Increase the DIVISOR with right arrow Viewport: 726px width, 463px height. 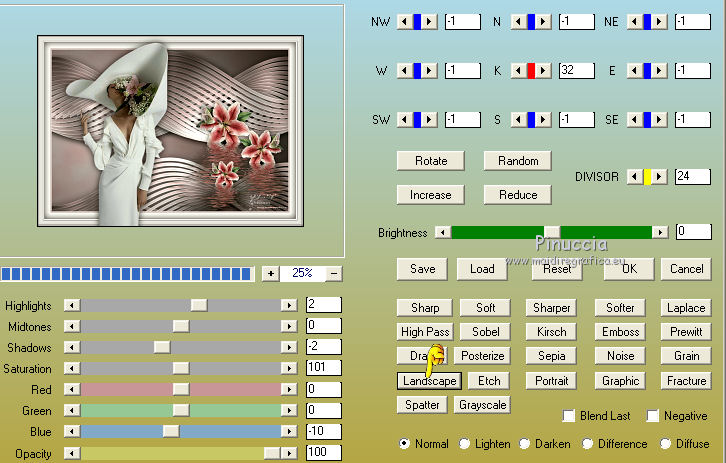659,176
